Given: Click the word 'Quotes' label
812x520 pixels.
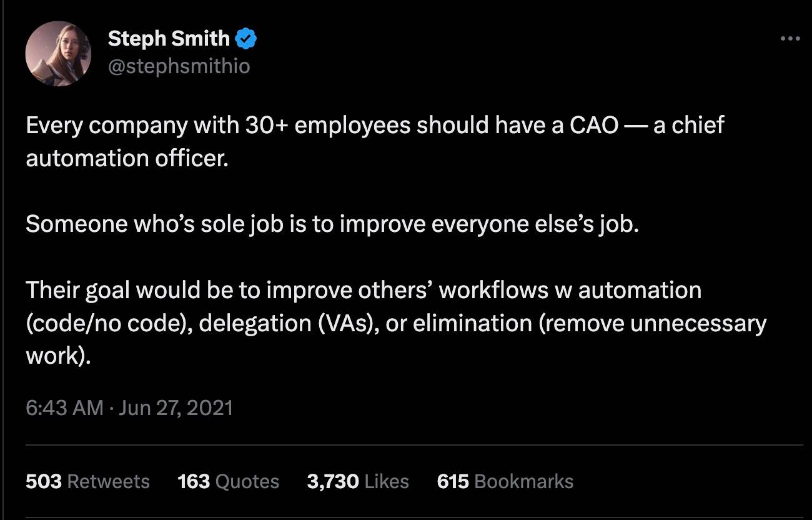Looking at the screenshot, I should pyautogui.click(x=247, y=481).
